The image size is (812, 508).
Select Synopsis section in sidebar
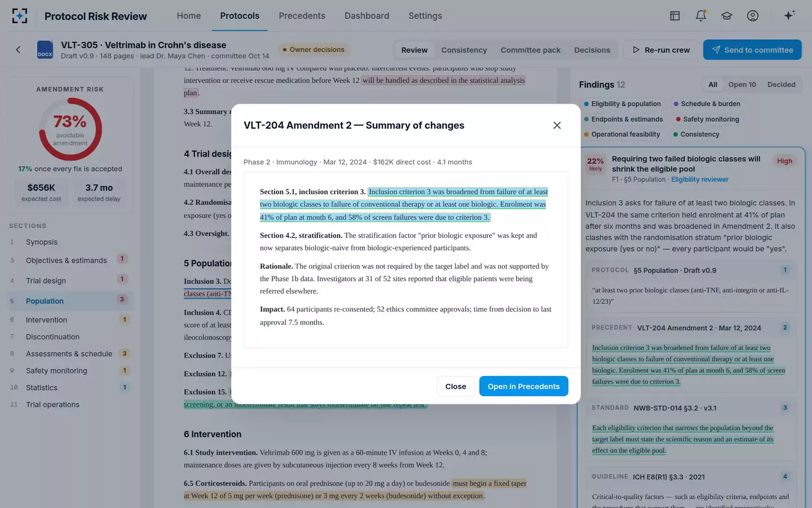[x=70, y=242]
